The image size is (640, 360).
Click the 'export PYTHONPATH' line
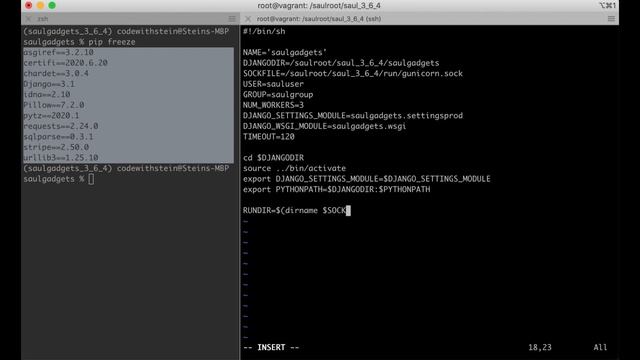click(336, 189)
